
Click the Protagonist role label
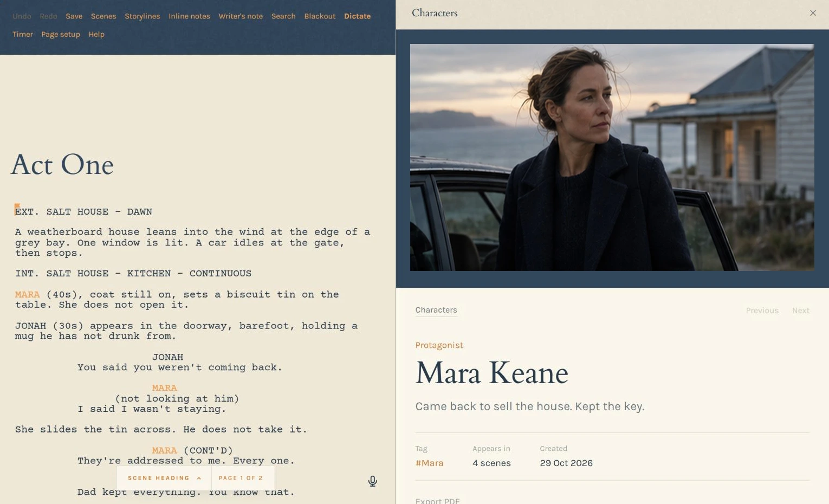click(x=439, y=345)
